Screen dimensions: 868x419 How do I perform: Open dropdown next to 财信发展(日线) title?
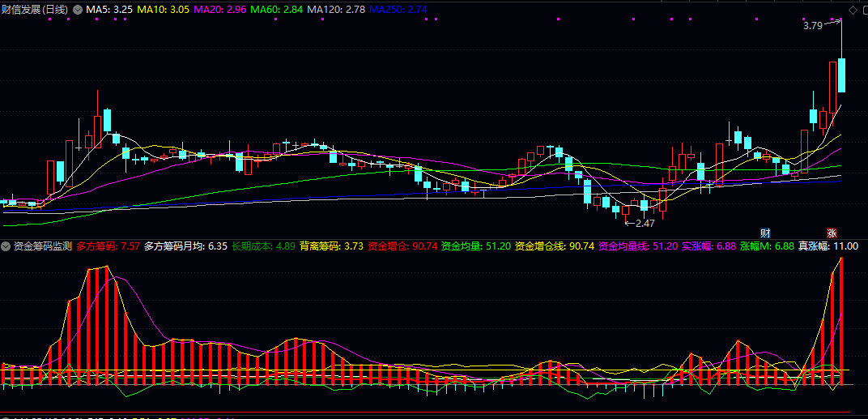tap(78, 10)
